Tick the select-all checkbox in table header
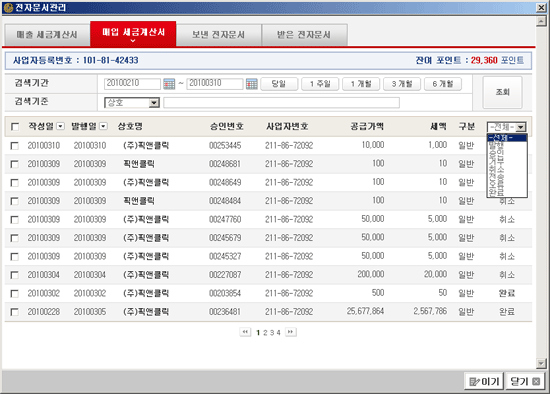The image size is (550, 394). tap(15, 127)
